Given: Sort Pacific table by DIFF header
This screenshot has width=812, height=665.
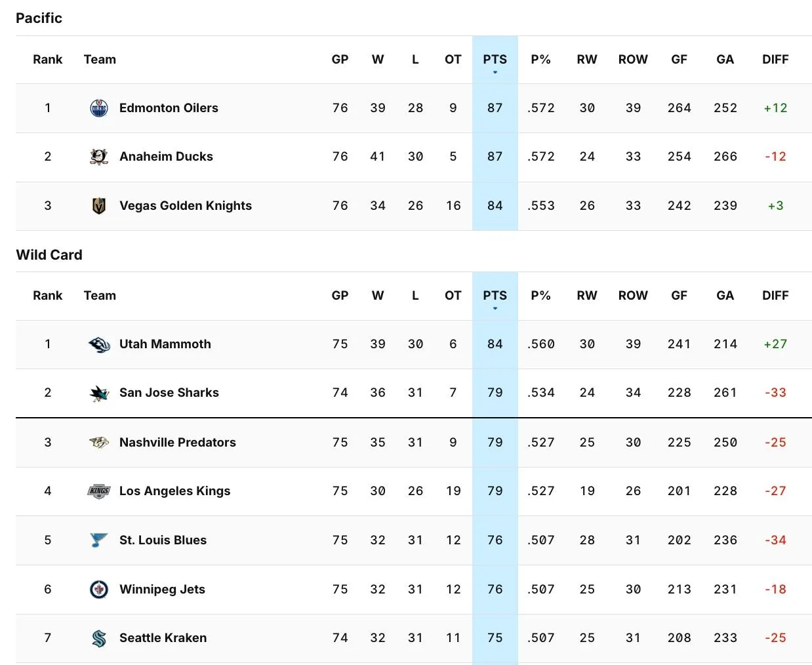Looking at the screenshot, I should point(775,60).
